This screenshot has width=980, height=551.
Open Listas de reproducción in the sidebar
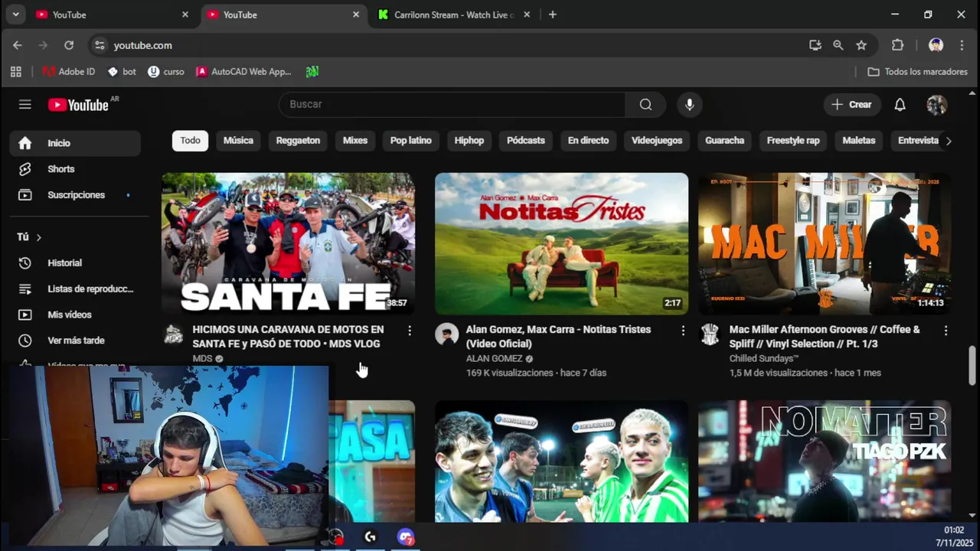(75, 289)
